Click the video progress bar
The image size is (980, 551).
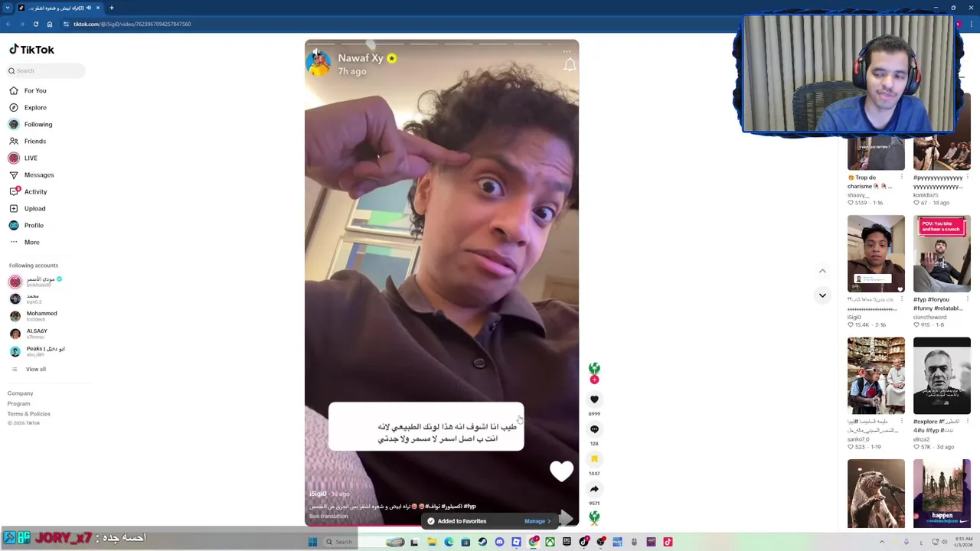[442, 527]
